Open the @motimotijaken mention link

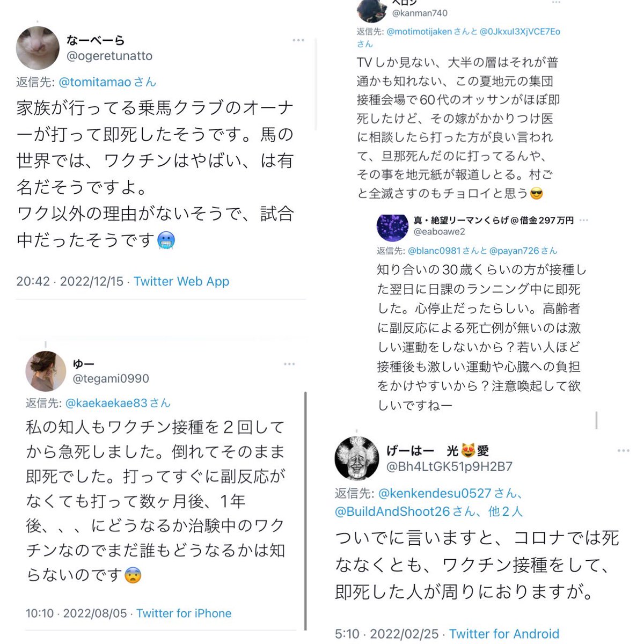tap(419, 32)
